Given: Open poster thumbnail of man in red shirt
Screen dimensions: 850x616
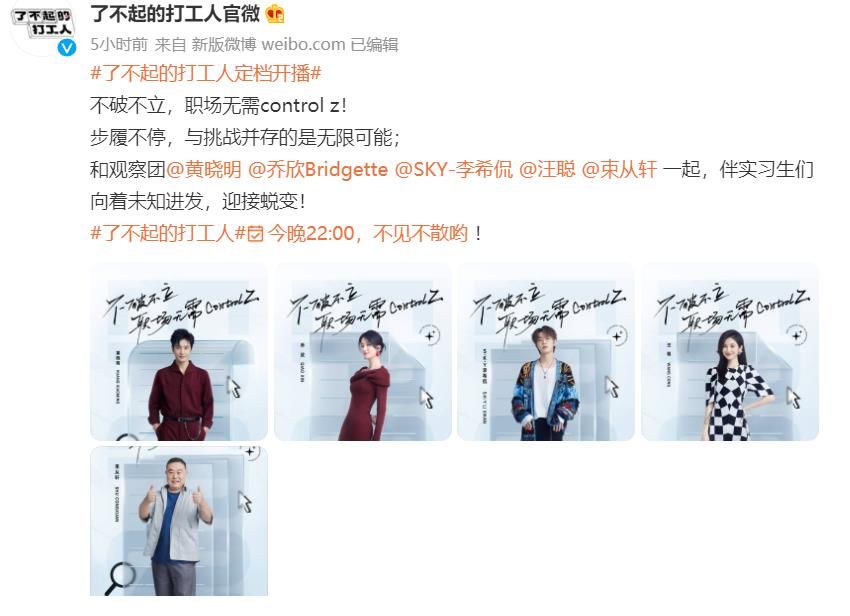Looking at the screenshot, I should tap(179, 352).
